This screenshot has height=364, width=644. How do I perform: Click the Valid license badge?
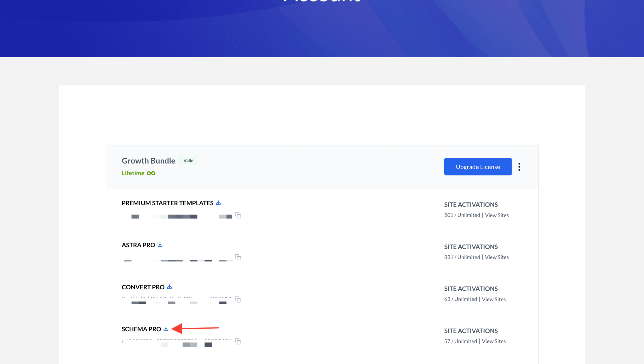pos(188,161)
